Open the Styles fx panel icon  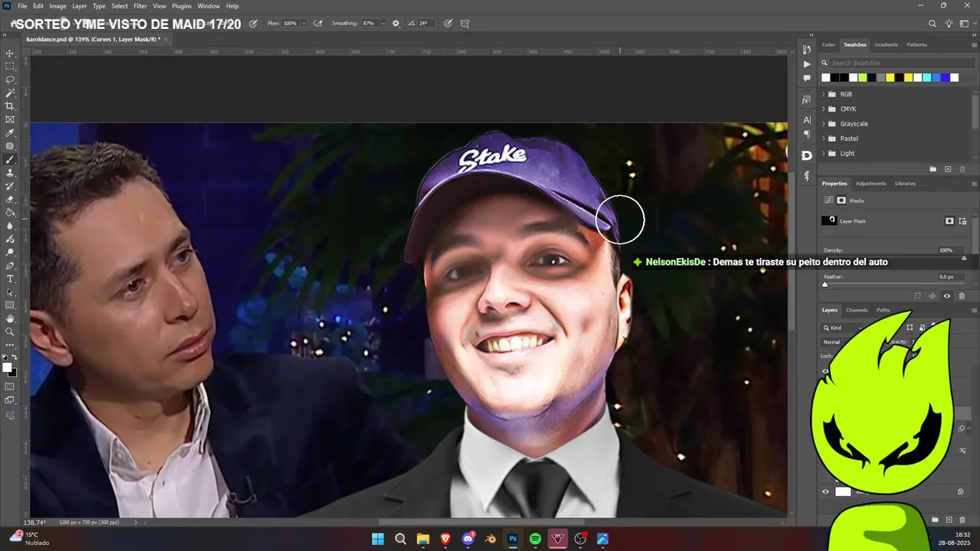click(806, 100)
